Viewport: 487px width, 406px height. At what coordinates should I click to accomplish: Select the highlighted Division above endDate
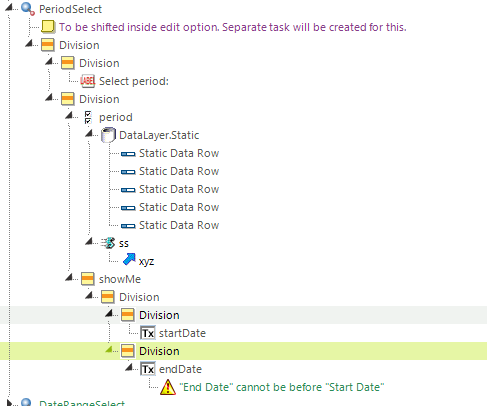159,351
